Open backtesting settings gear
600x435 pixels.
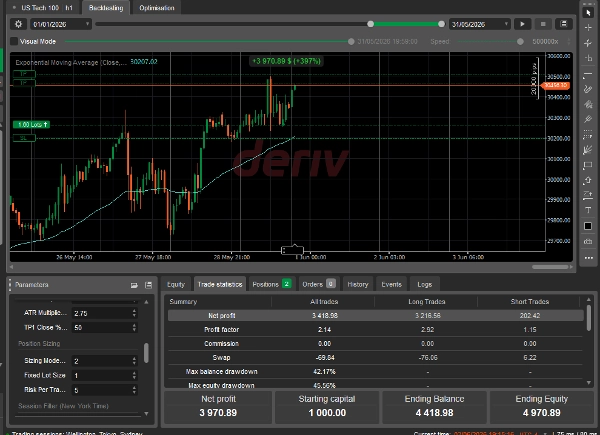click(18, 24)
